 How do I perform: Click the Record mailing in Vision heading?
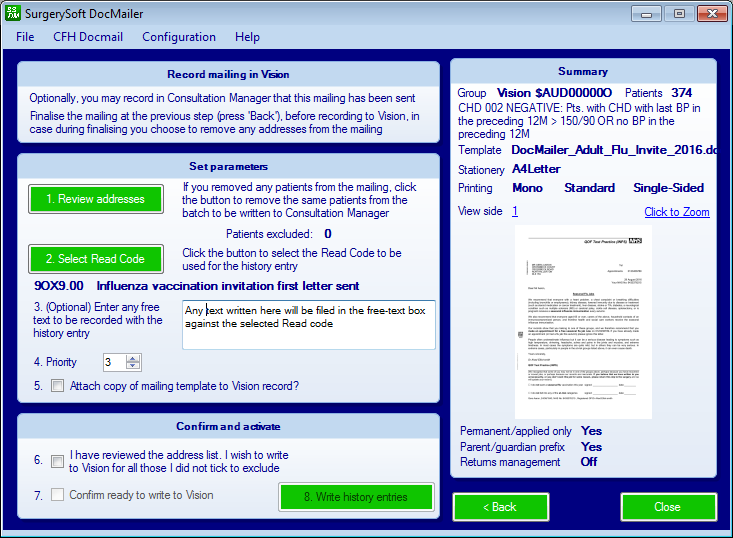click(228, 74)
